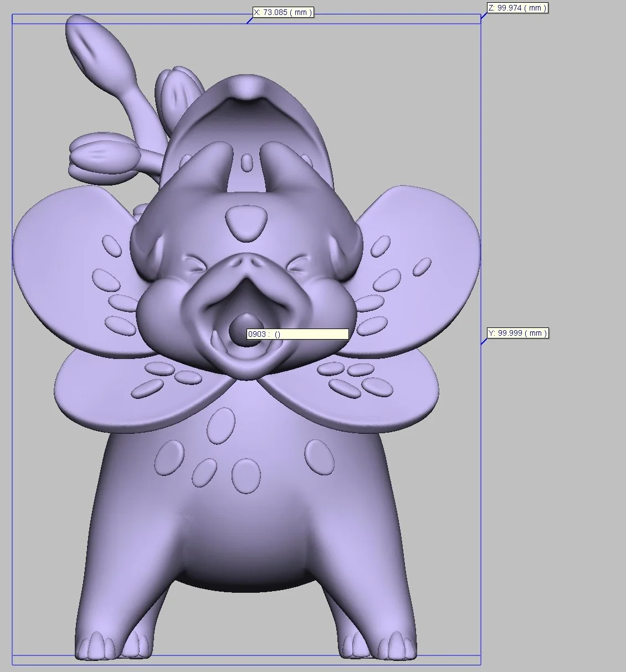Click the Z: 99.974 (mm) dimension label
Image resolution: width=626 pixels, height=672 pixels.
pyautogui.click(x=517, y=8)
